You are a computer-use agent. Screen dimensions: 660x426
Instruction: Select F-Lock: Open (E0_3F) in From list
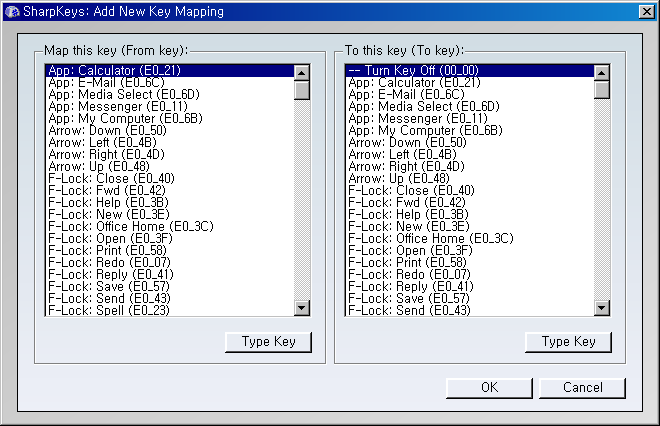(169, 238)
